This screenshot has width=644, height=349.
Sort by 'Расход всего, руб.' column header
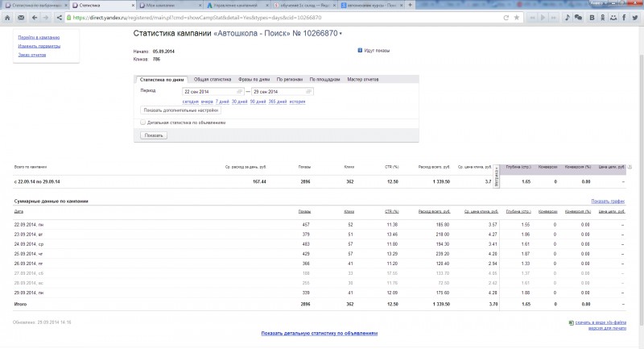434,211
